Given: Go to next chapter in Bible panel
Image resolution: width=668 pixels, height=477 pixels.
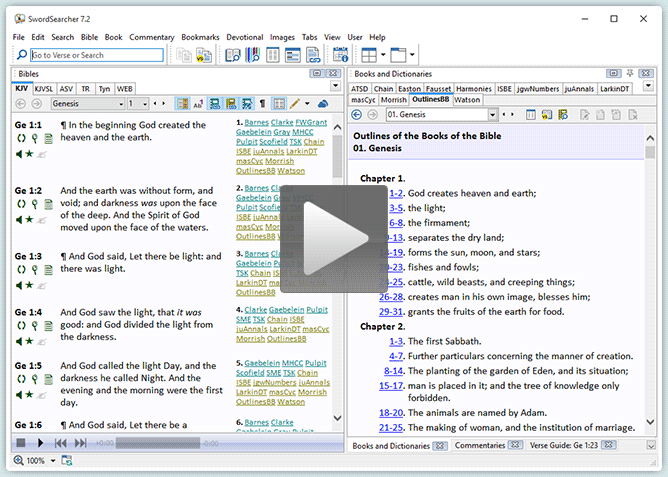Looking at the screenshot, I should [164, 103].
